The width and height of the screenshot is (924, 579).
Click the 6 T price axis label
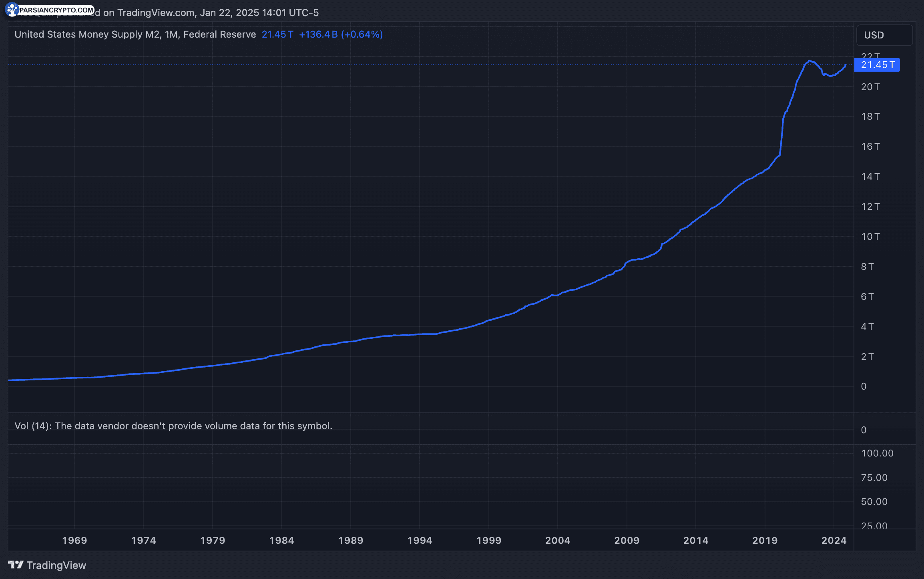[x=868, y=297]
